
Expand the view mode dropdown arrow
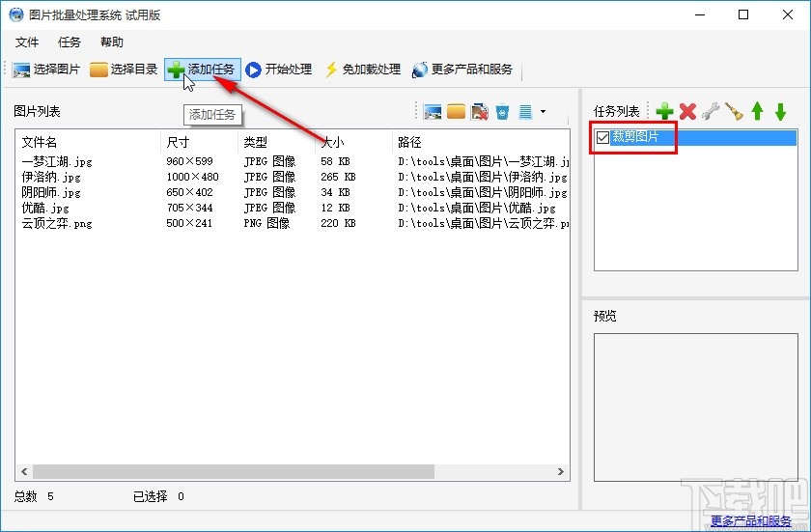click(543, 111)
